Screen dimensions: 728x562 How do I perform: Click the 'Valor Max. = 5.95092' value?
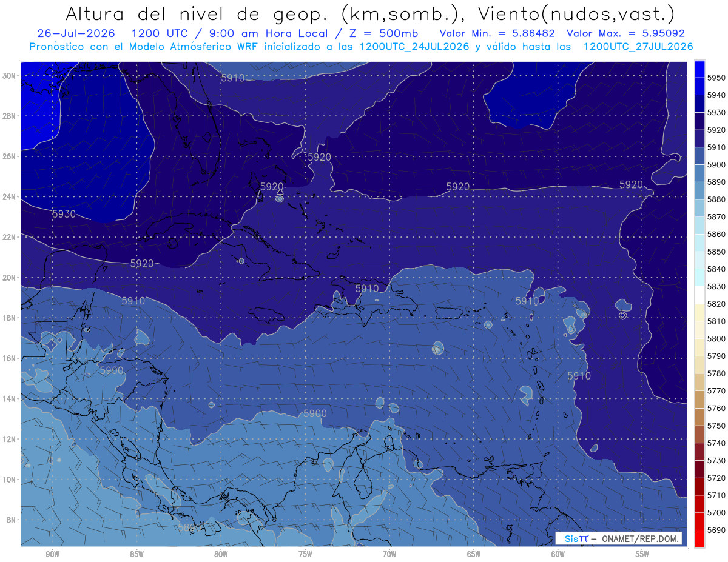coord(626,33)
